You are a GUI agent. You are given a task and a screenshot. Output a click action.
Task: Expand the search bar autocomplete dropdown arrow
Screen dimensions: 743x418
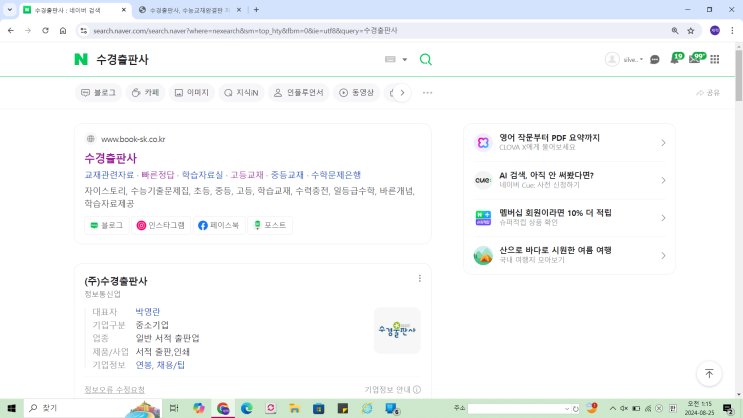[x=405, y=60]
